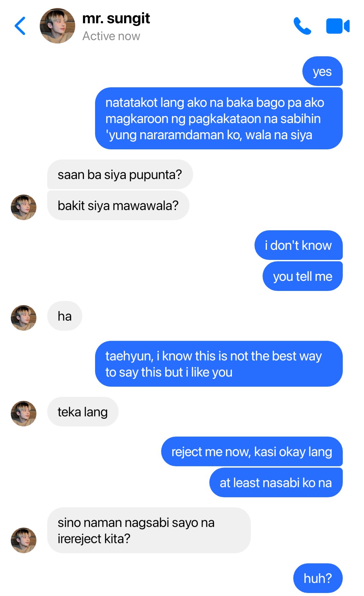This screenshot has height=596, width=364.
Task: Select the 'taehyun, i know this' message
Action: tap(219, 364)
